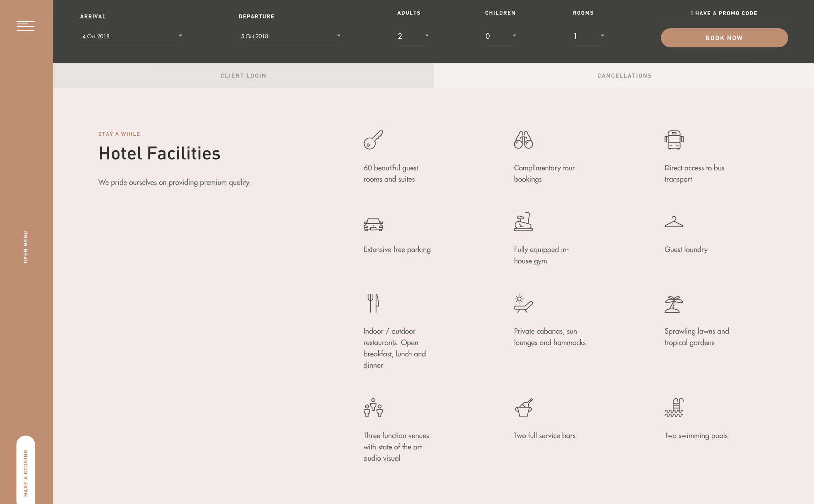Click the palm tree gardens icon
Screen dimensions: 814x504
pyautogui.click(x=674, y=304)
